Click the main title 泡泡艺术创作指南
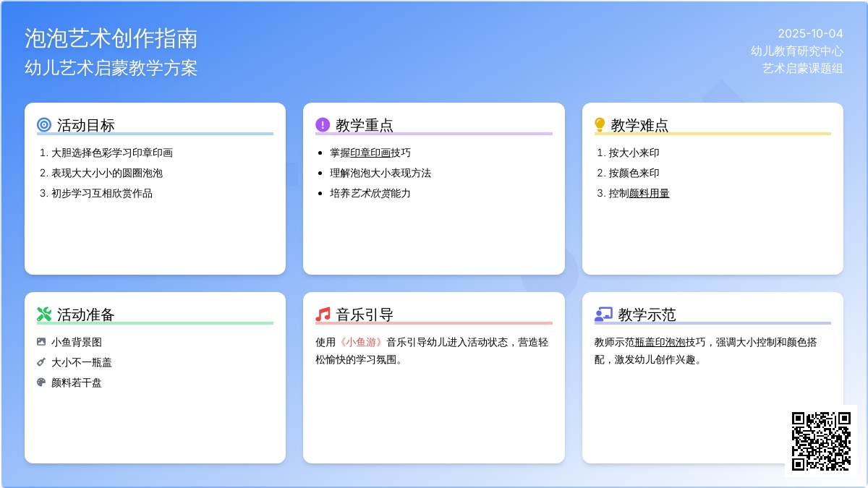This screenshot has width=868, height=488. [x=111, y=38]
